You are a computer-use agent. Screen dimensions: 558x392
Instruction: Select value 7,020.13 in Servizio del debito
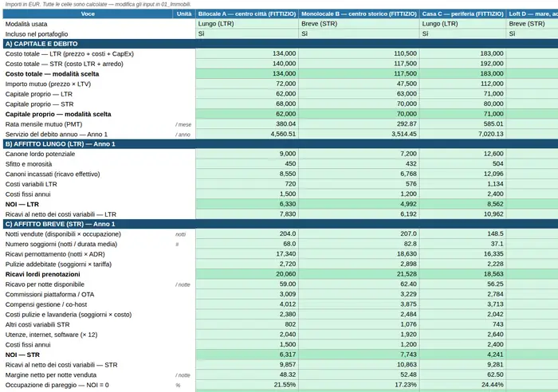(491, 134)
